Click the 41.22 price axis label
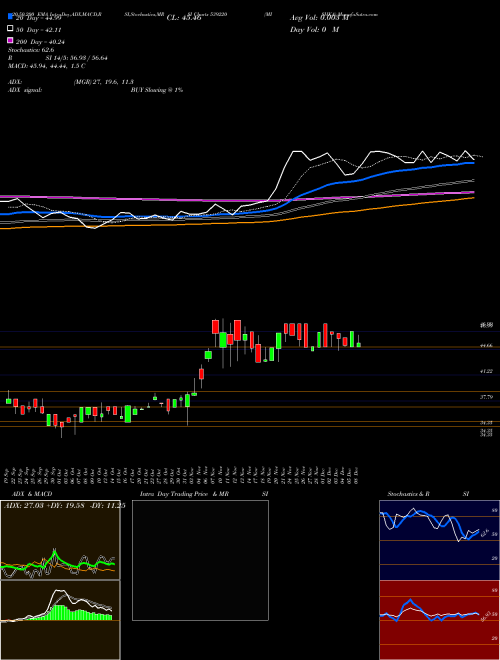The width and height of the screenshot is (500, 660). click(487, 371)
